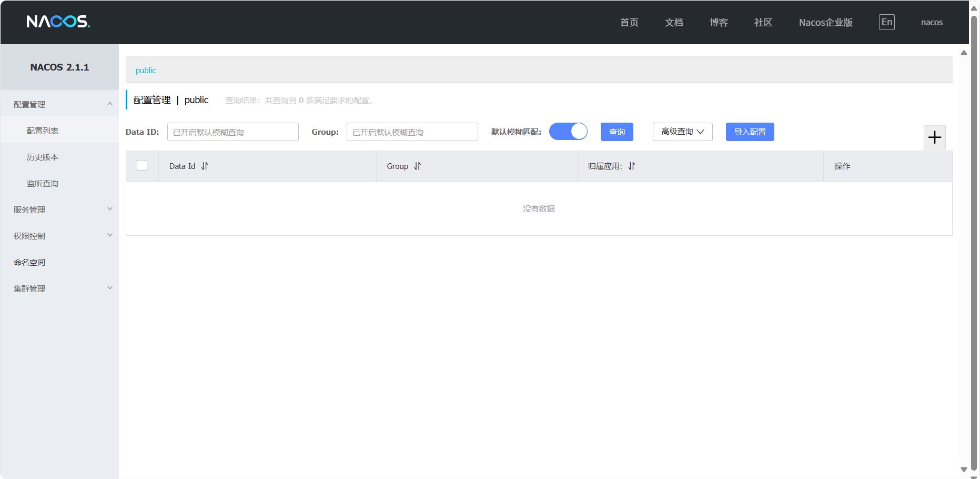
Task: Expand the 权限控制 sidebar section
Action: 59,236
